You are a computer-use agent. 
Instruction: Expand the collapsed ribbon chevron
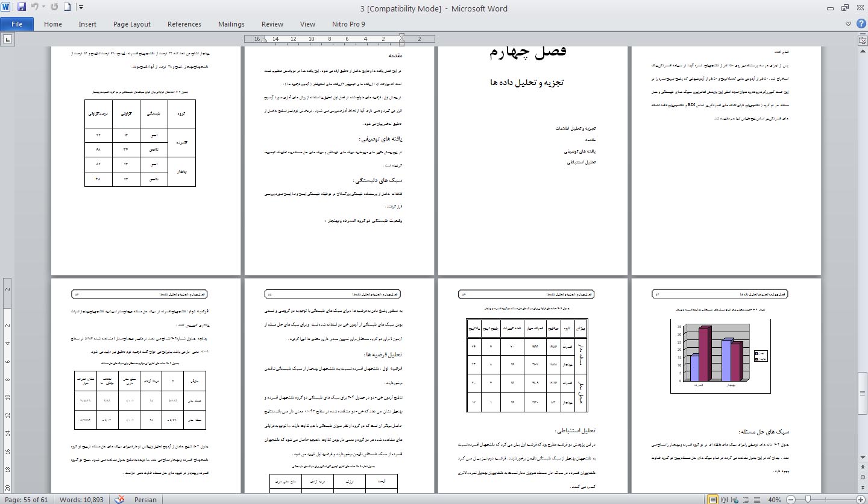(x=849, y=25)
